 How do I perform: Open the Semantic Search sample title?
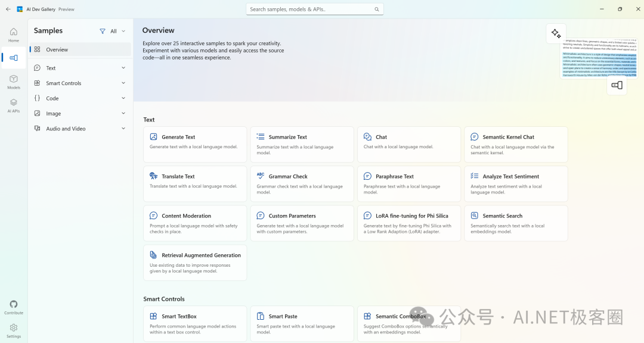click(x=502, y=216)
